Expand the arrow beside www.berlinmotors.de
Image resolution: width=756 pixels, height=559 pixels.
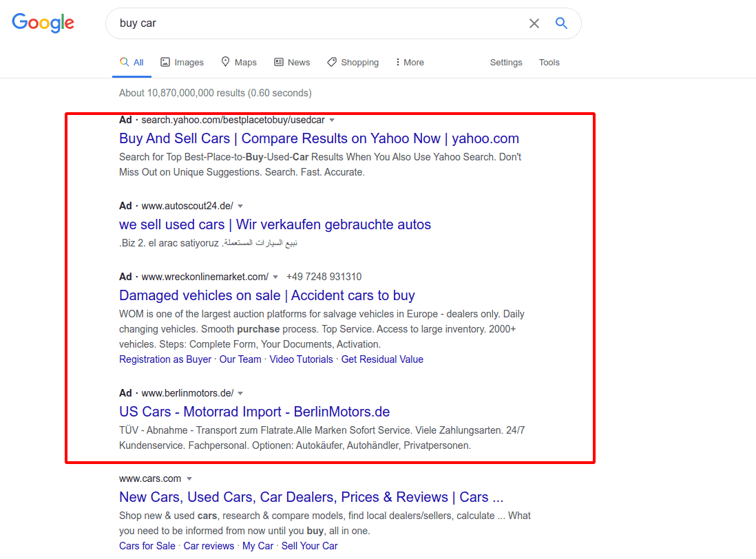(x=240, y=393)
